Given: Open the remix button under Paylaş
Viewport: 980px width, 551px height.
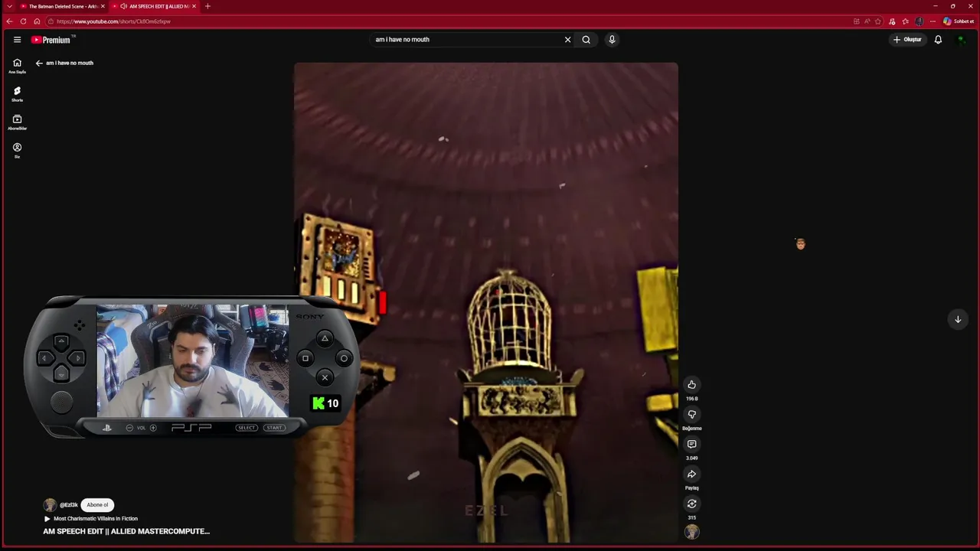Looking at the screenshot, I should [x=691, y=504].
